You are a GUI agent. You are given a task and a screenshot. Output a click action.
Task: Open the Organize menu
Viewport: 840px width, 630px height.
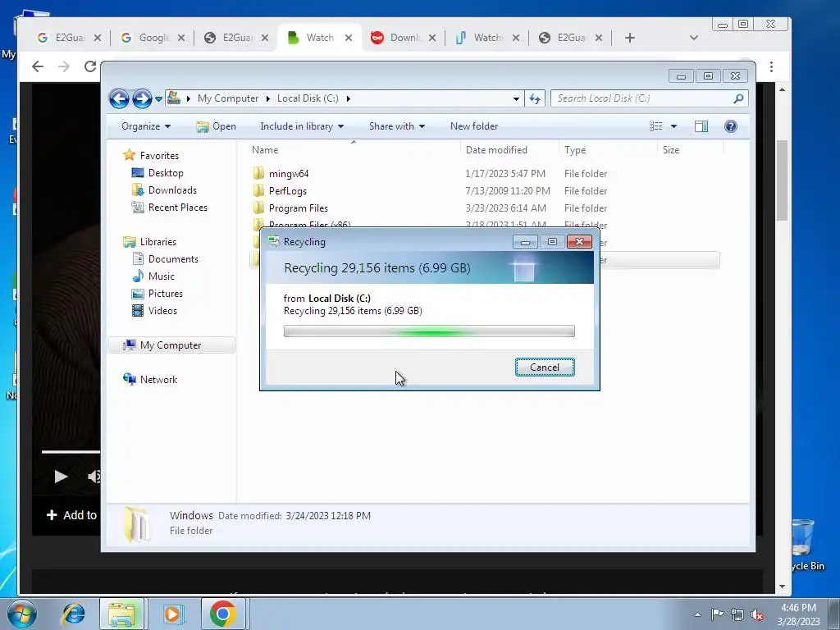[x=146, y=126]
